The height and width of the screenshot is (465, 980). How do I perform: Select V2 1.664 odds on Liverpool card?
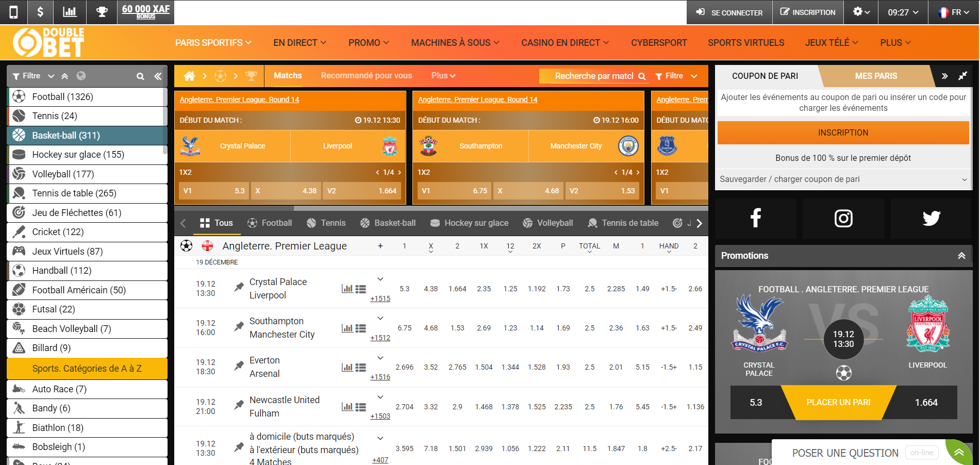click(362, 191)
